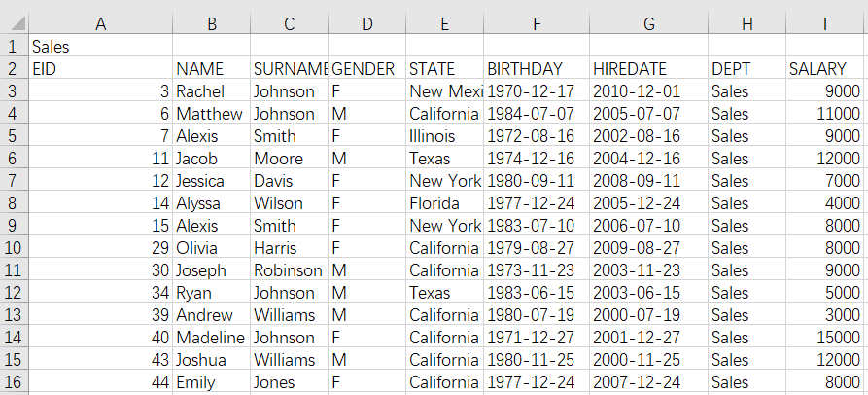The width and height of the screenshot is (868, 395).
Task: Select the SALARY header cell
Action: click(824, 69)
